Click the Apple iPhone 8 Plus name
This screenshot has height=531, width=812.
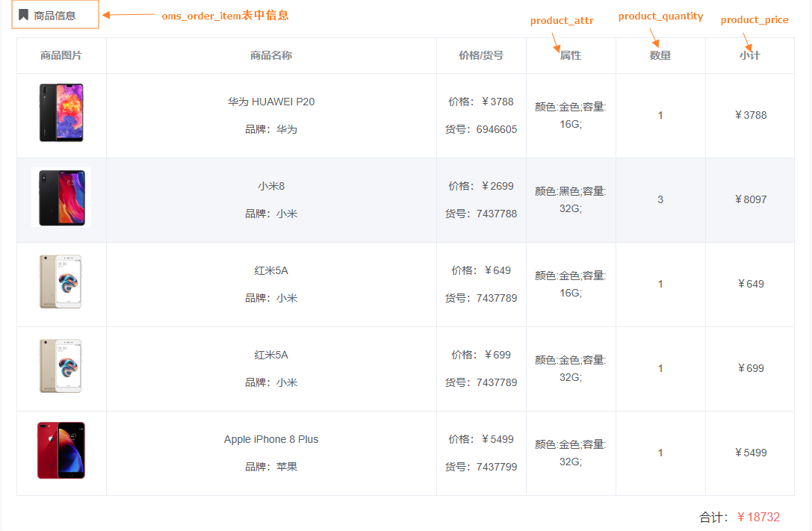point(271,439)
